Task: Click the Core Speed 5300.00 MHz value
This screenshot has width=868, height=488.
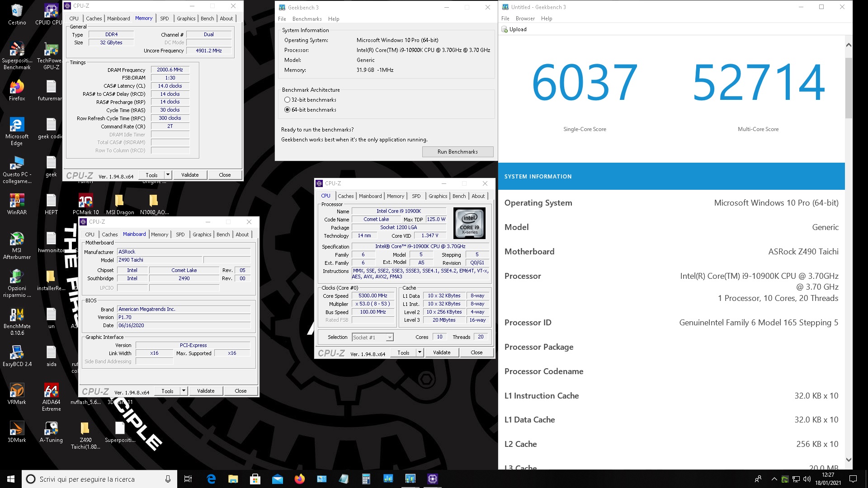Action: click(373, 296)
